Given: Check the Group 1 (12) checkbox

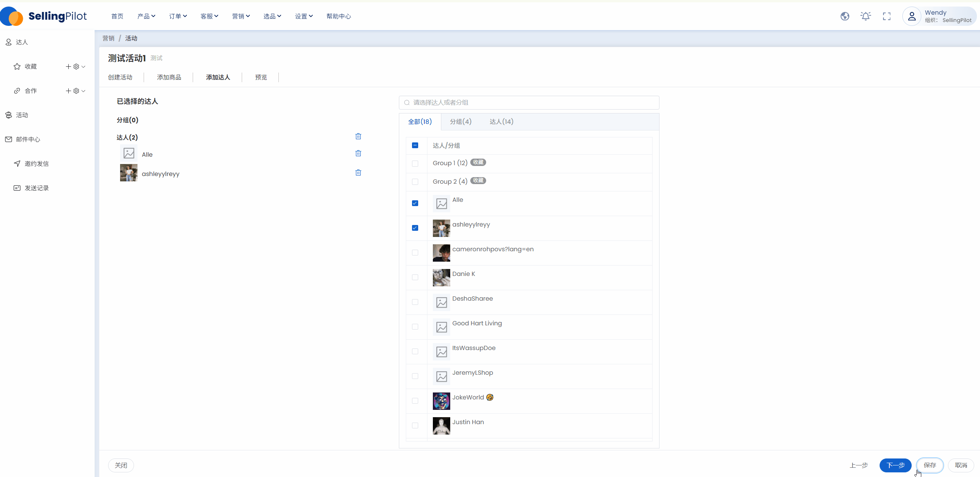Looking at the screenshot, I should click(x=415, y=164).
